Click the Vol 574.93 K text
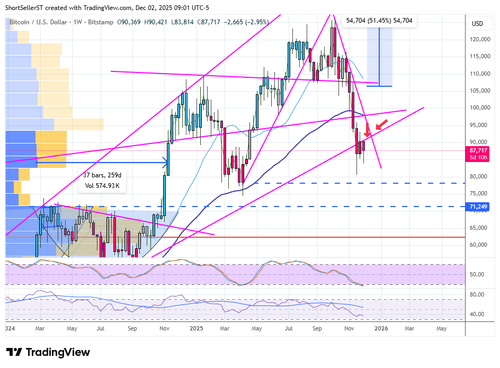500x368 pixels. pos(102,186)
